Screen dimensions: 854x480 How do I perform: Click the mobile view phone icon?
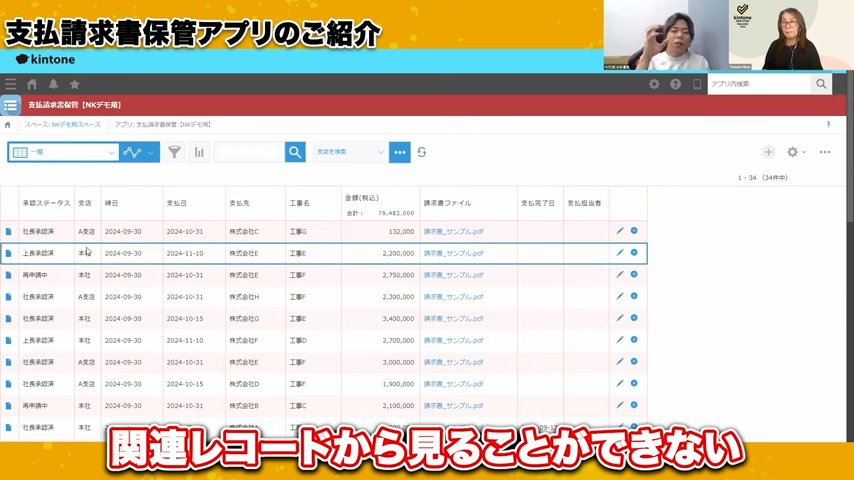[697, 84]
